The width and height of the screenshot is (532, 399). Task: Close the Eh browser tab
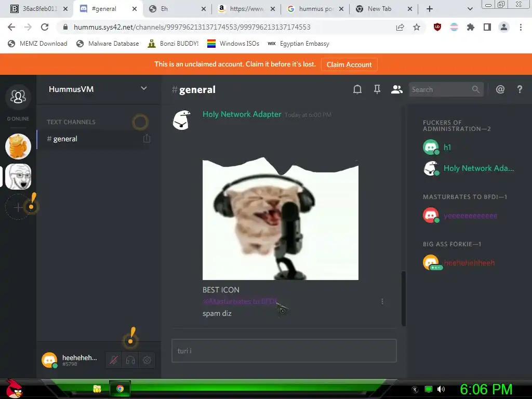pos(204,9)
